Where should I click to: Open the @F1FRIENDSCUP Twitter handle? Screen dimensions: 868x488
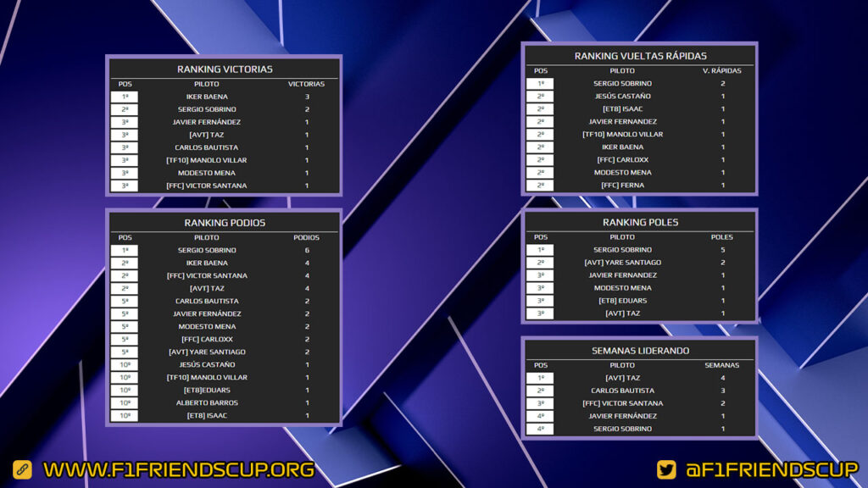click(x=771, y=469)
